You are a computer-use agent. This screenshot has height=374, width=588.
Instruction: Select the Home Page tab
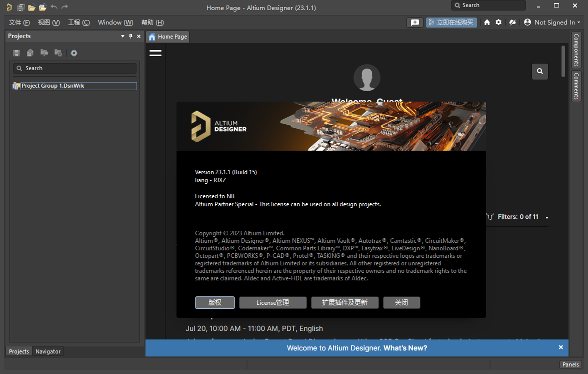pyautogui.click(x=168, y=37)
